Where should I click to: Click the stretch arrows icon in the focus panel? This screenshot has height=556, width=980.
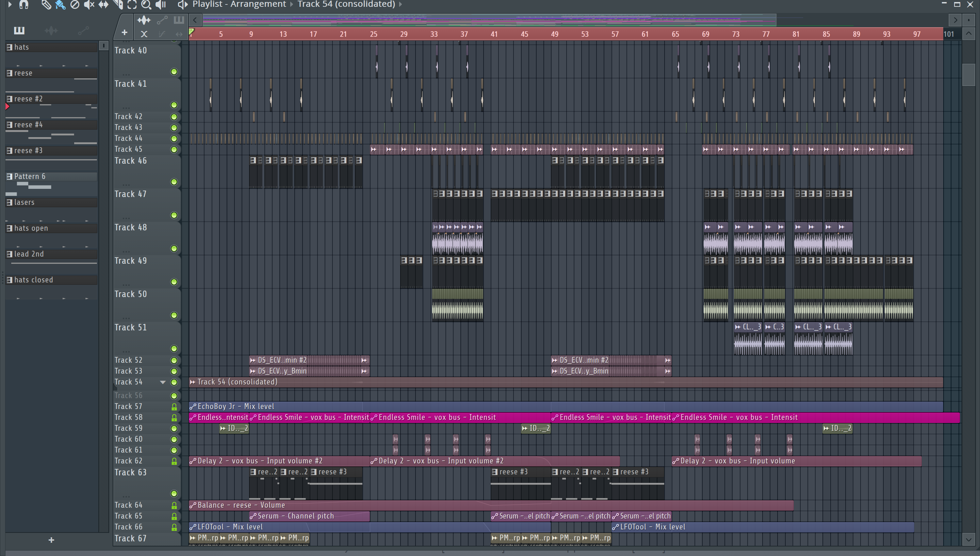(179, 34)
